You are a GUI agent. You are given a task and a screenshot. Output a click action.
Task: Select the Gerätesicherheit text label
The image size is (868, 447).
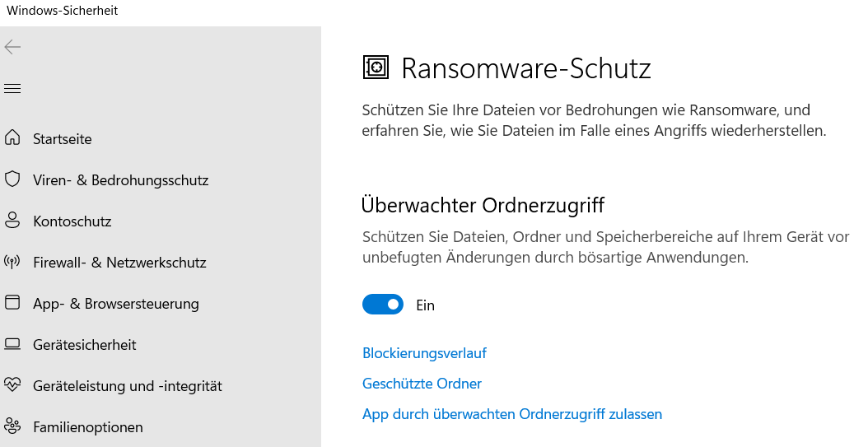(85, 345)
